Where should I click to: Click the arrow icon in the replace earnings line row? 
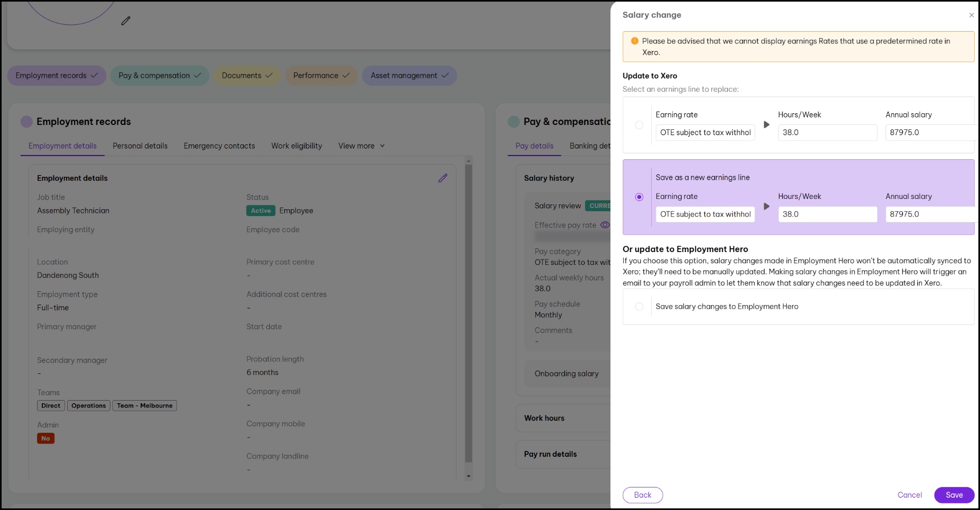coord(767,125)
